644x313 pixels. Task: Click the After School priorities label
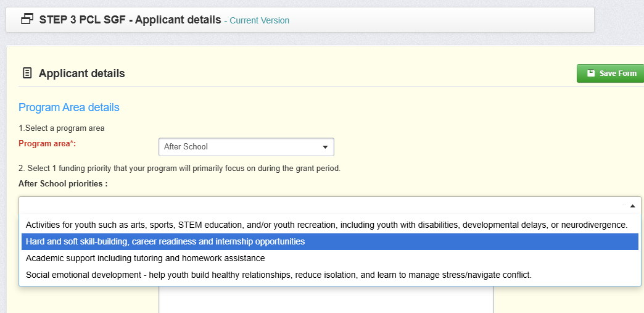[x=63, y=183]
